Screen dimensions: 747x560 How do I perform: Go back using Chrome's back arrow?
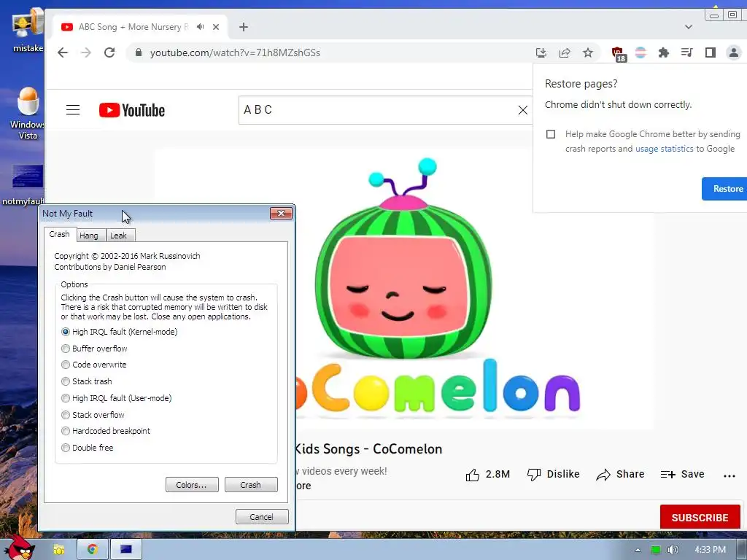[x=63, y=52]
